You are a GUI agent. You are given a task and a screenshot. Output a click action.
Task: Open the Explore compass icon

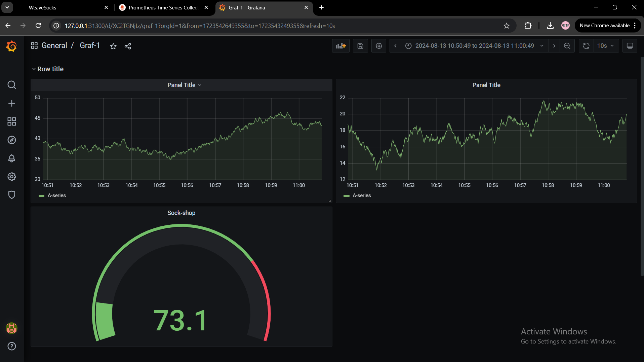[x=12, y=140]
